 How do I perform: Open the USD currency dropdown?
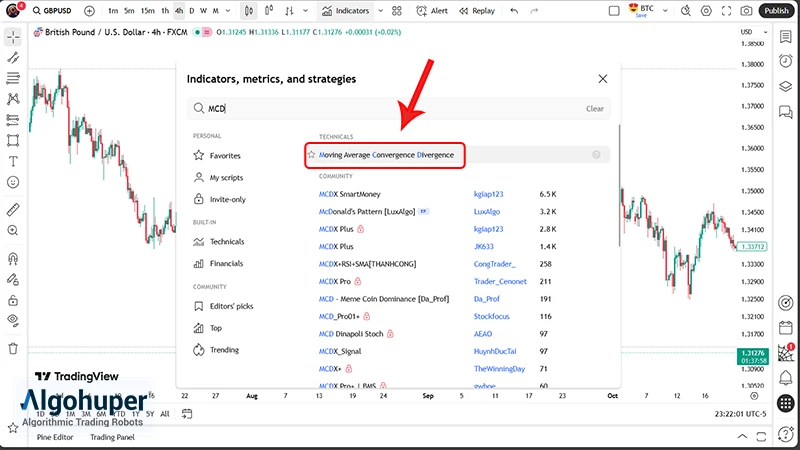pos(749,32)
